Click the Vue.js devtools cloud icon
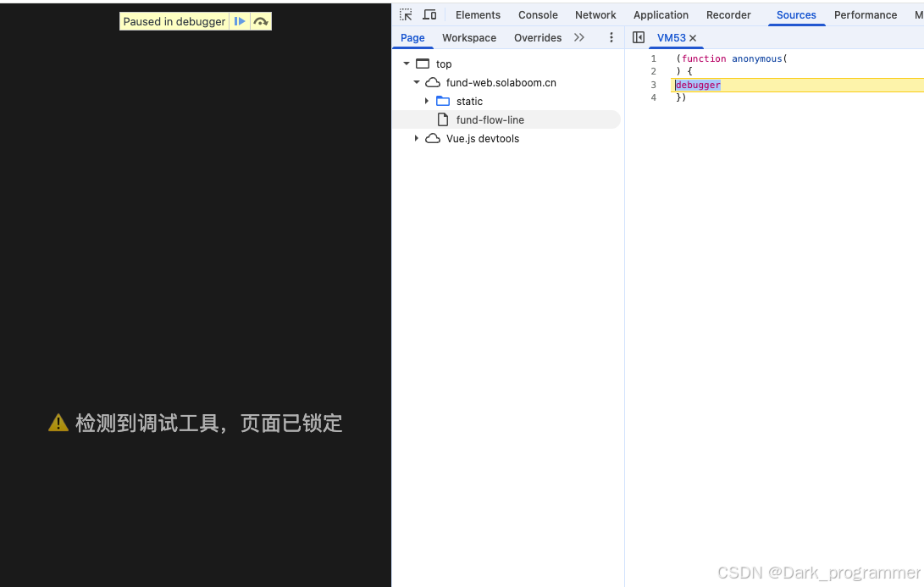The image size is (924, 587). coord(433,139)
